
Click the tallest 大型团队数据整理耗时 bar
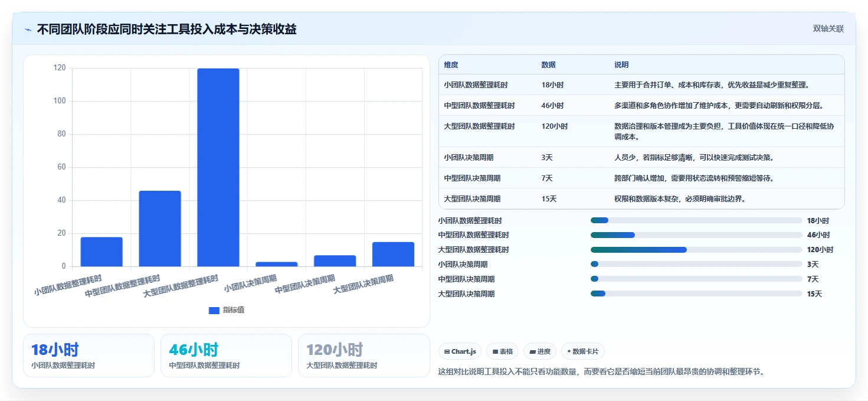218,168
